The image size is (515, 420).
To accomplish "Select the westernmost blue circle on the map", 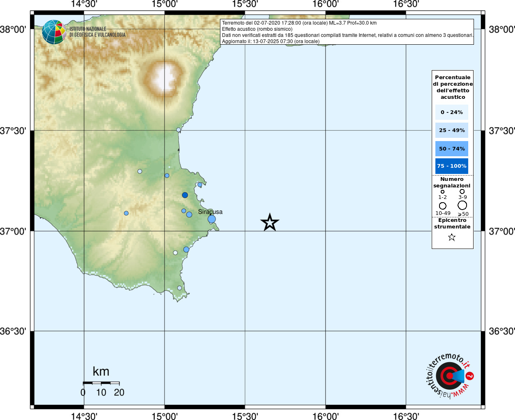I will (126, 213).
